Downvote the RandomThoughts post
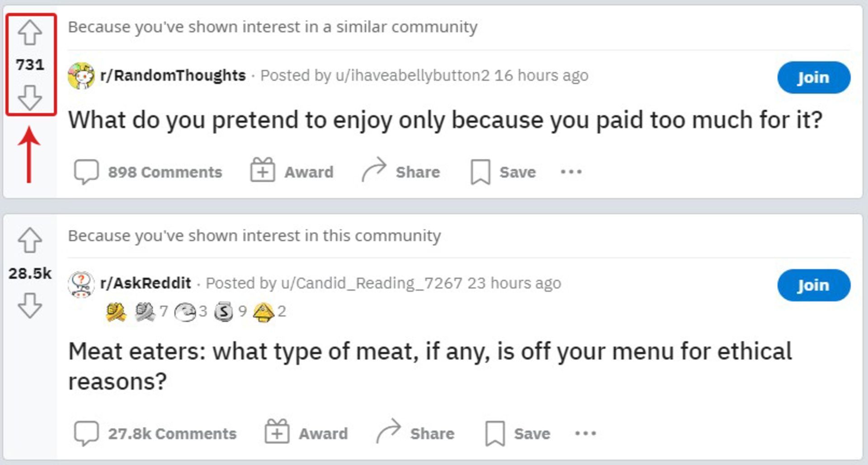The height and width of the screenshot is (465, 868). coord(30,98)
